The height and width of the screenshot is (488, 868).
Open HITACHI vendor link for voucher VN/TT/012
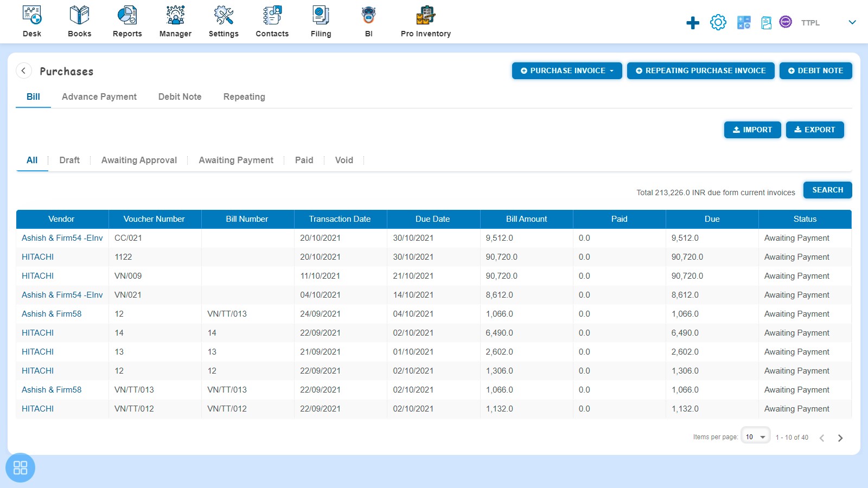click(x=37, y=409)
